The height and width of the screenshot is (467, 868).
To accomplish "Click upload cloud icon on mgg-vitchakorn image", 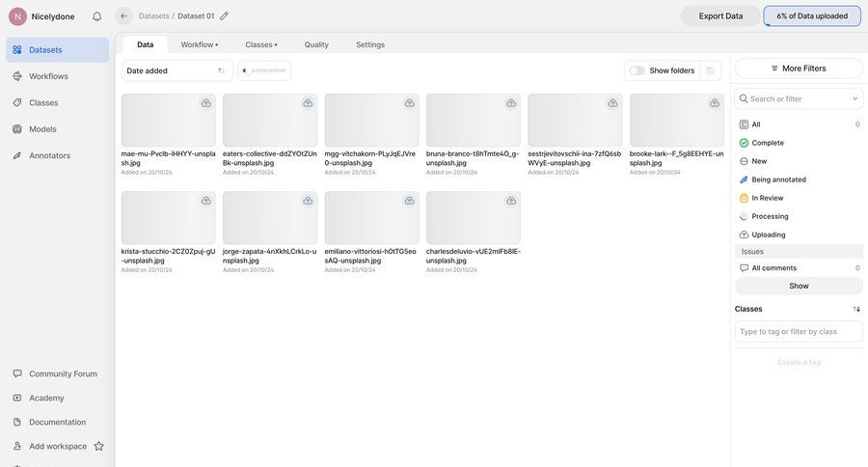I will click(x=410, y=103).
